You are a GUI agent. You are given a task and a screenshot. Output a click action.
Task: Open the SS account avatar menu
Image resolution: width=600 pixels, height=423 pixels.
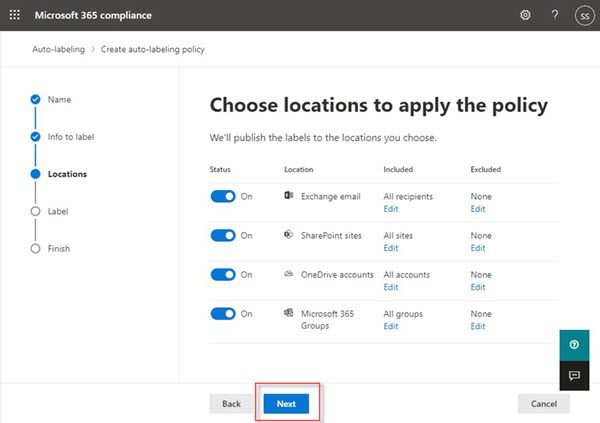click(x=584, y=16)
